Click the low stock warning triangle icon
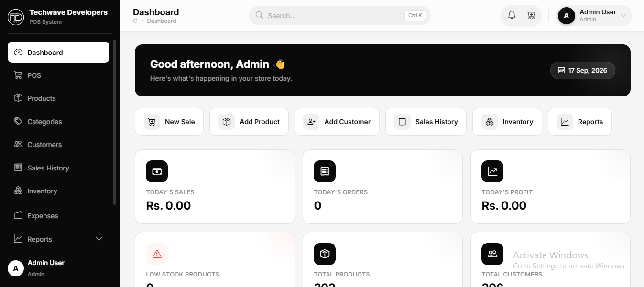 (157, 254)
